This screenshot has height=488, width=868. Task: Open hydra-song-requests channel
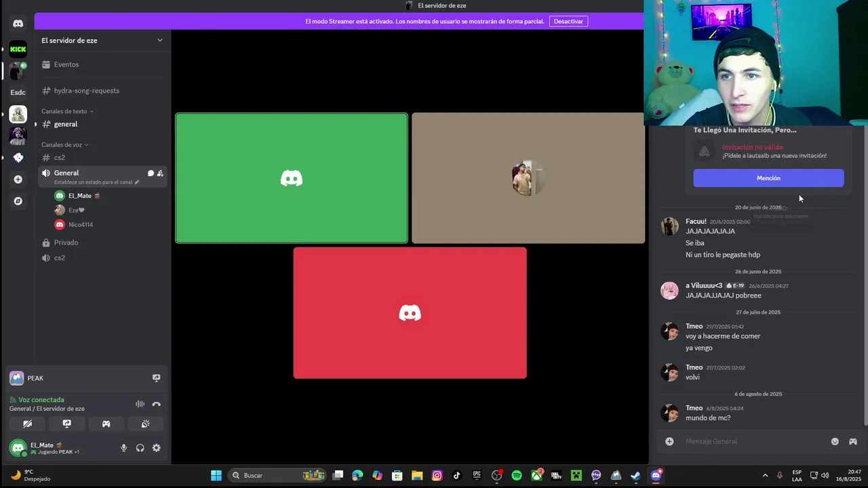[x=102, y=91]
